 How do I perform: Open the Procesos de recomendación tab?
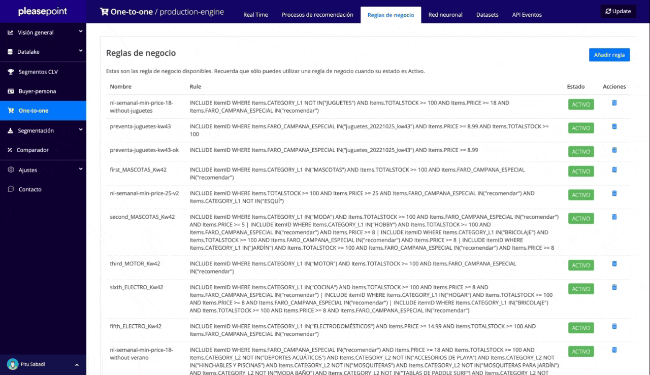coord(317,15)
